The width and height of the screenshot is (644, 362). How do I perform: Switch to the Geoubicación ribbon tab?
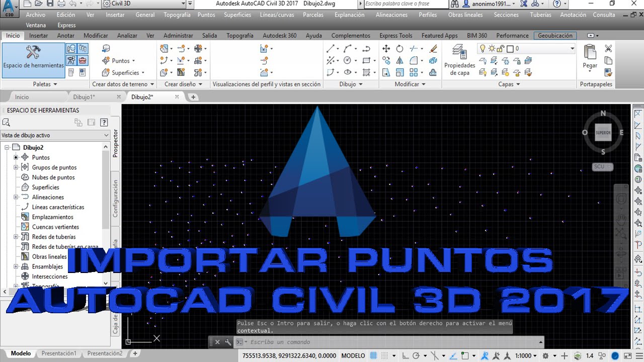click(x=555, y=36)
